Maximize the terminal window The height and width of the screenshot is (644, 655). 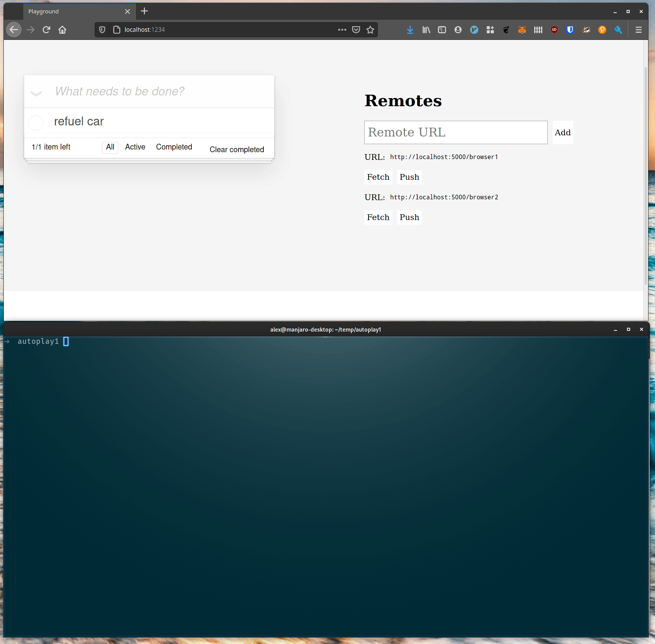coord(629,330)
